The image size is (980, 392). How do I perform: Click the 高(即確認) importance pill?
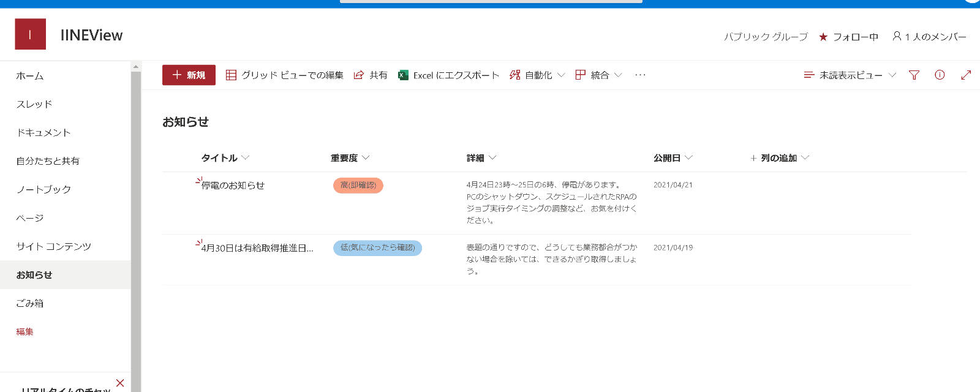(358, 186)
